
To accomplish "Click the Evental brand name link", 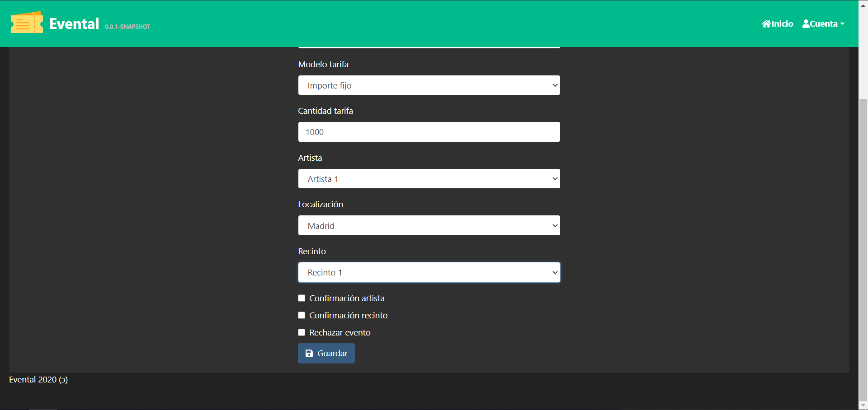I will click(x=74, y=23).
